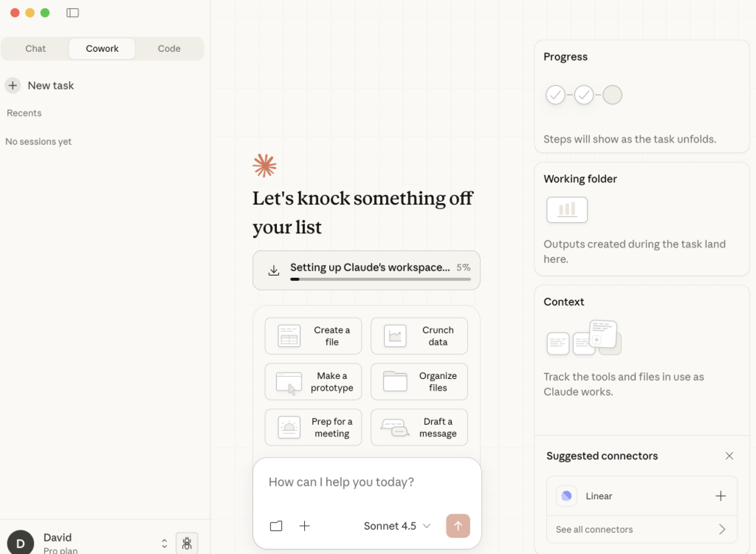Click the download icon beside workspace setup

click(274, 270)
